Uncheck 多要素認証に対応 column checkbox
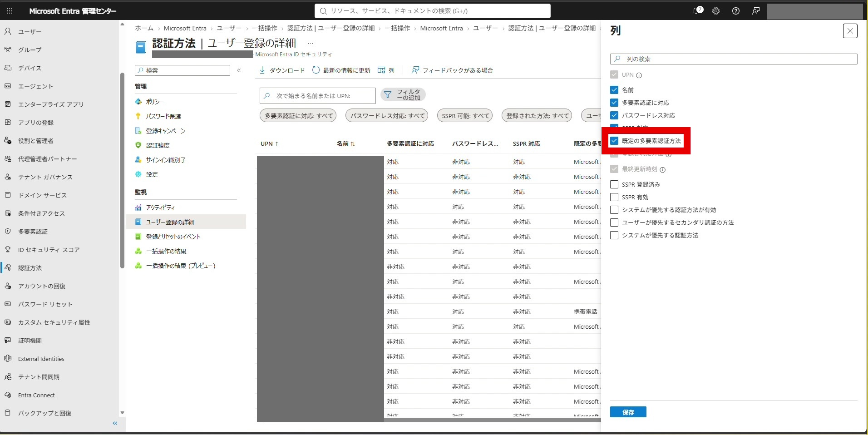Screen dimensions: 868x435 (614, 103)
